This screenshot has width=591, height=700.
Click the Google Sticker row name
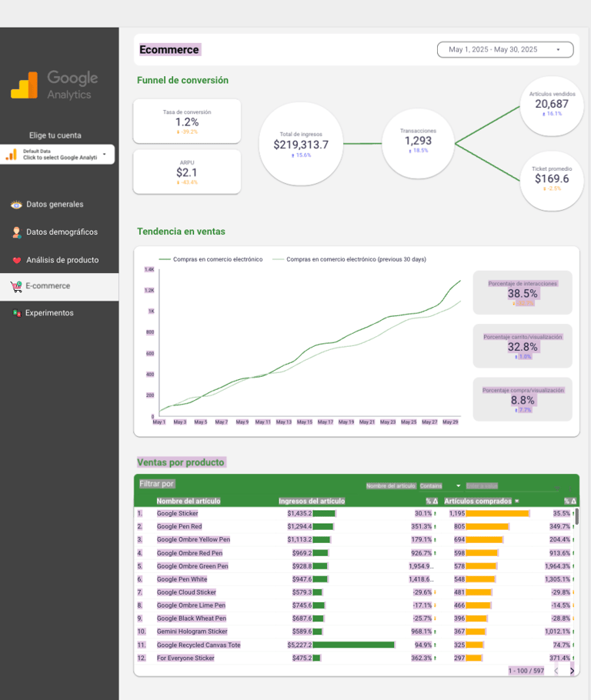(x=177, y=513)
